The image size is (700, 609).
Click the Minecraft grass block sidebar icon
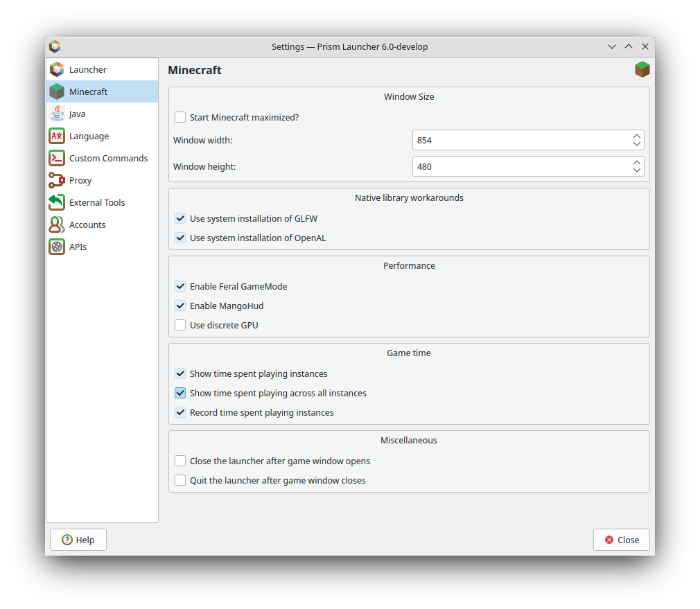tap(57, 91)
